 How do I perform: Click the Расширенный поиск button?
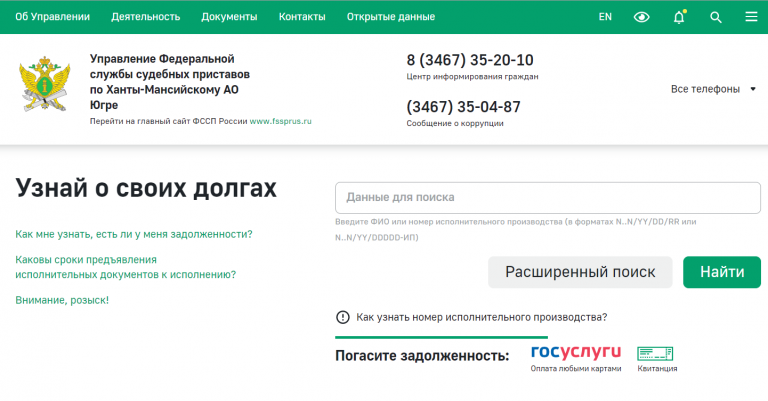[x=580, y=272]
